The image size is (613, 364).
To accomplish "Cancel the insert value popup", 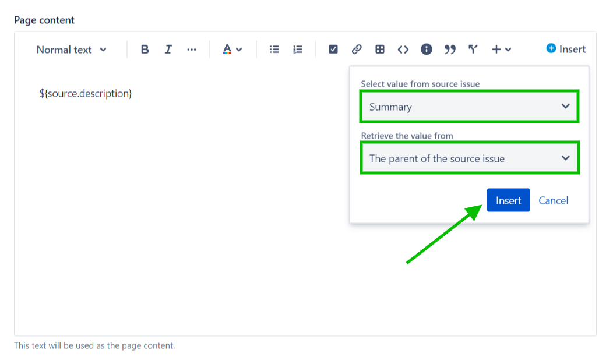I will (553, 200).
